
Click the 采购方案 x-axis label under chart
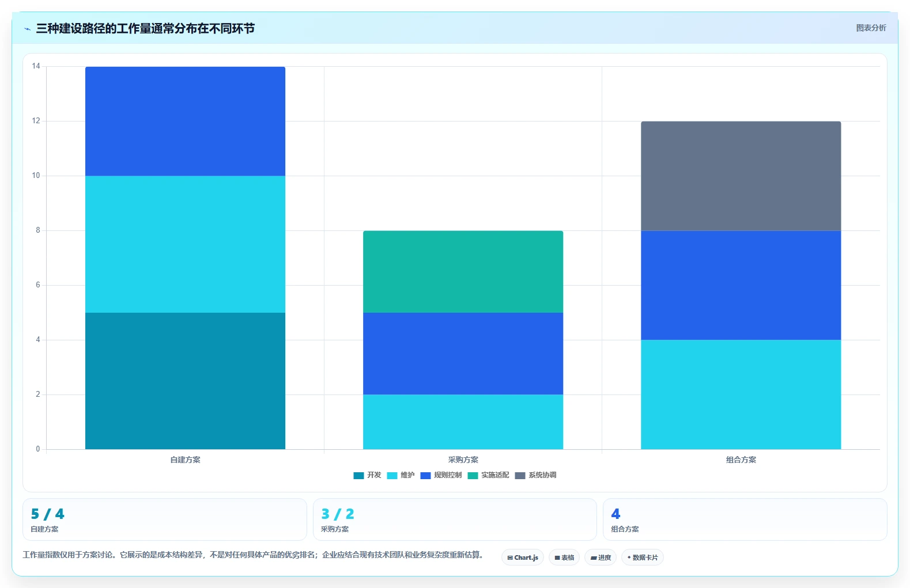[x=463, y=460]
